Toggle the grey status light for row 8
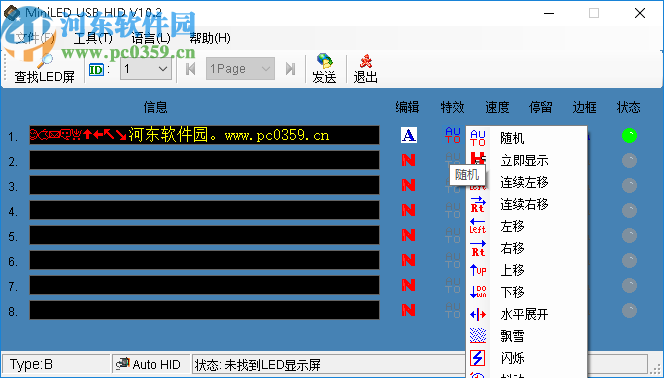The width and height of the screenshot is (664, 378). 629,310
